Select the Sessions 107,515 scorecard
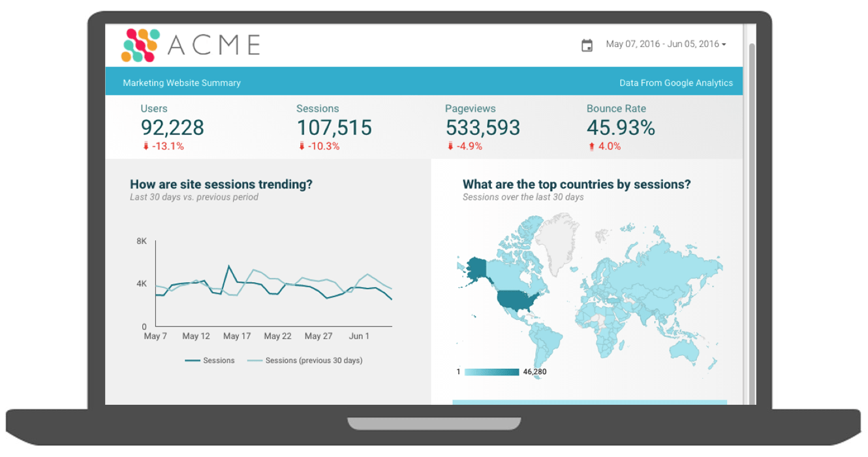The width and height of the screenshot is (868, 457). coord(334,127)
